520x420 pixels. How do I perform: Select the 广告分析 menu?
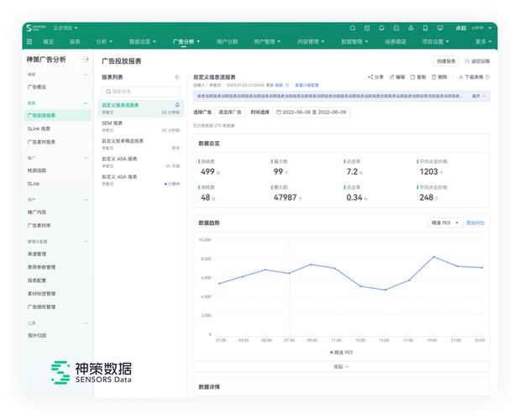186,42
